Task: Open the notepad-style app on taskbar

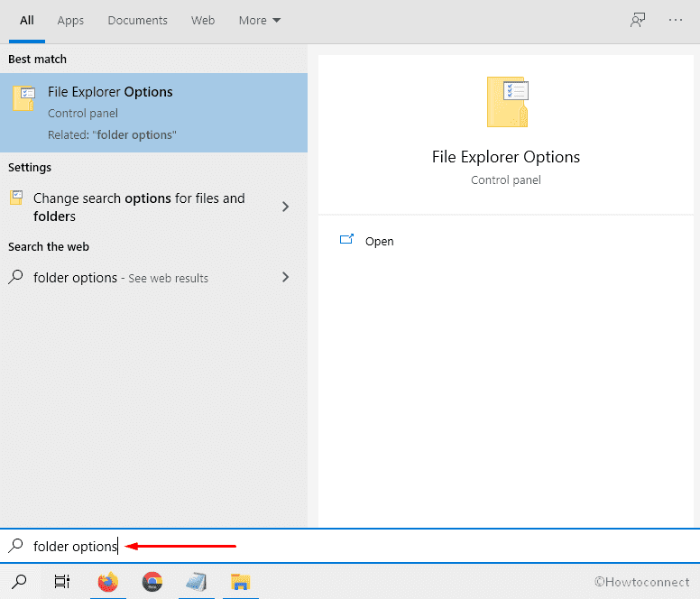Action: click(197, 582)
